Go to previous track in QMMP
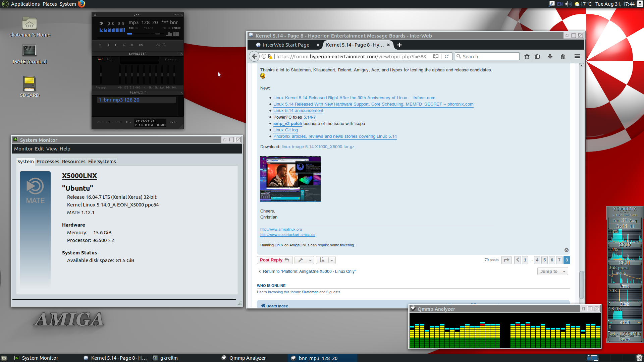The height and width of the screenshot is (362, 644). tap(100, 45)
